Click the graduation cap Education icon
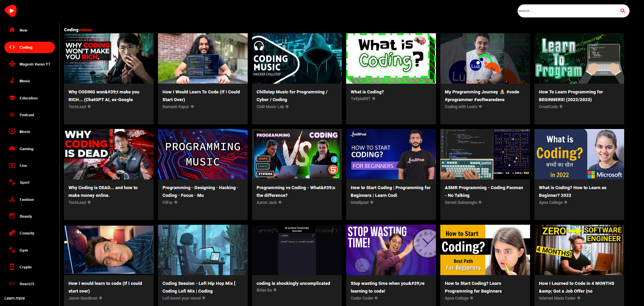The image size is (644, 306). [12, 98]
